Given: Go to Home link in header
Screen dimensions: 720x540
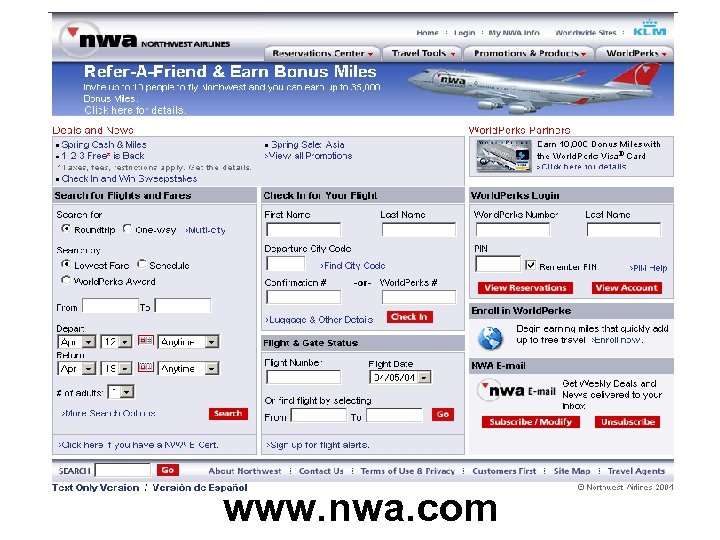Looking at the screenshot, I should (427, 33).
